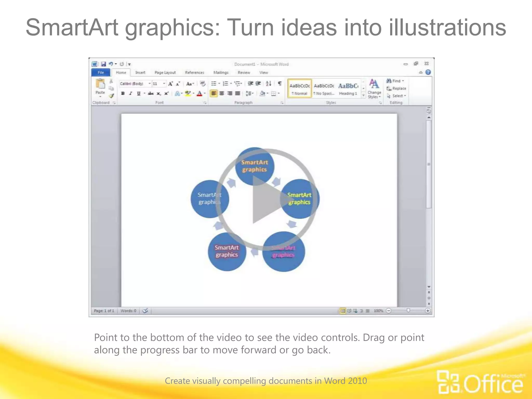Open Word Help question mark icon
This screenshot has width=532, height=399.
(428, 72)
